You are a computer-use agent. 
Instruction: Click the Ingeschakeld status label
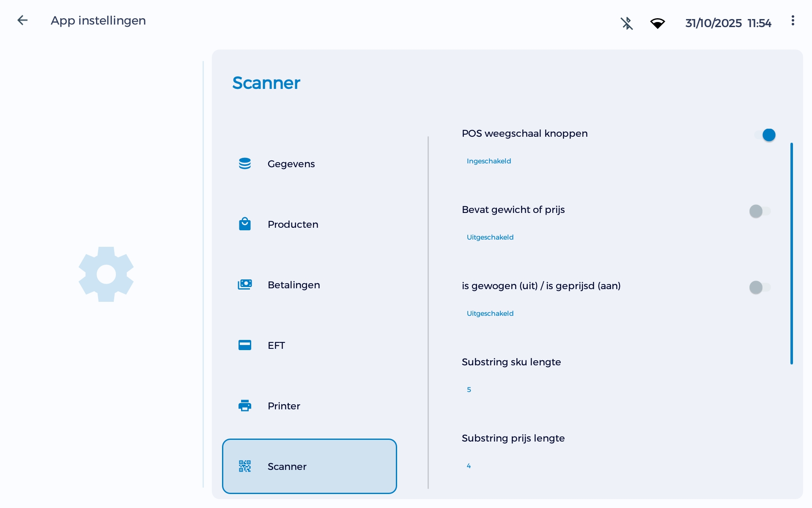488,161
